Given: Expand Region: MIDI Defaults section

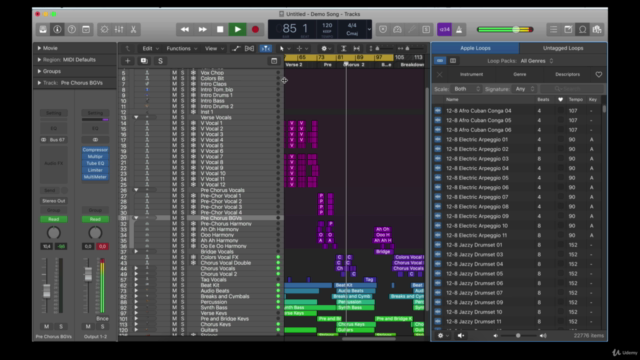Looking at the screenshot, I should (x=39, y=60).
